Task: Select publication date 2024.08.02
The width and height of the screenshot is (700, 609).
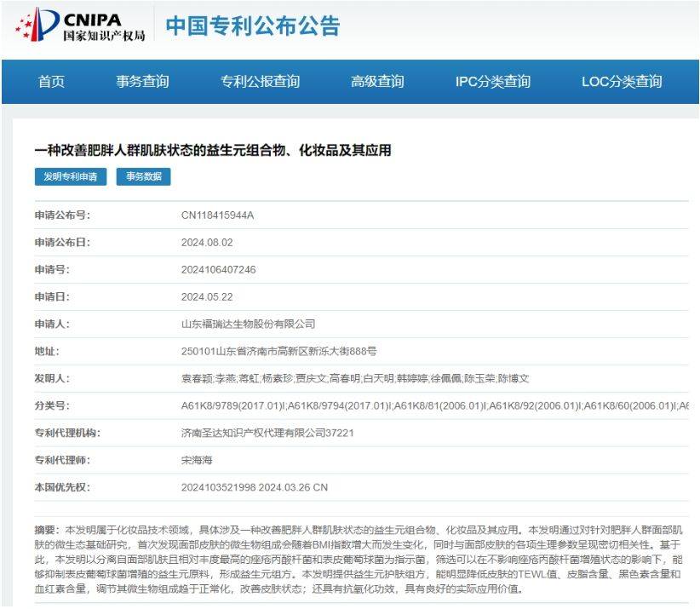Action: 207,243
